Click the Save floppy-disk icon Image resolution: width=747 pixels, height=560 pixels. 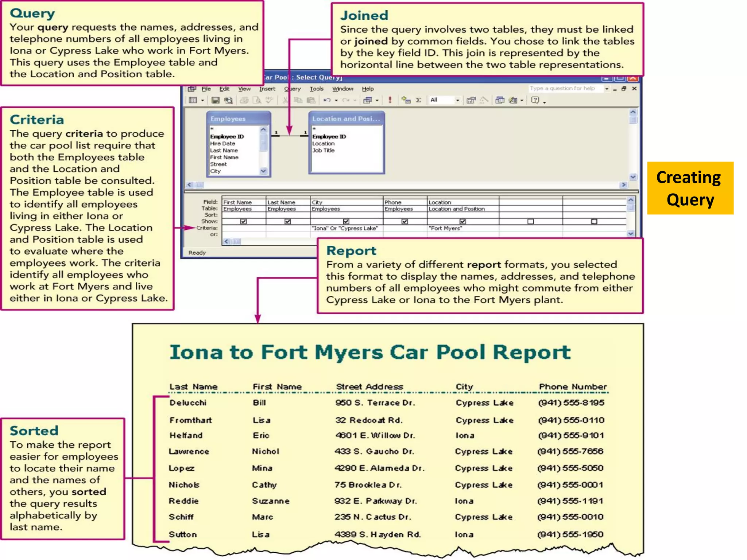pos(215,100)
